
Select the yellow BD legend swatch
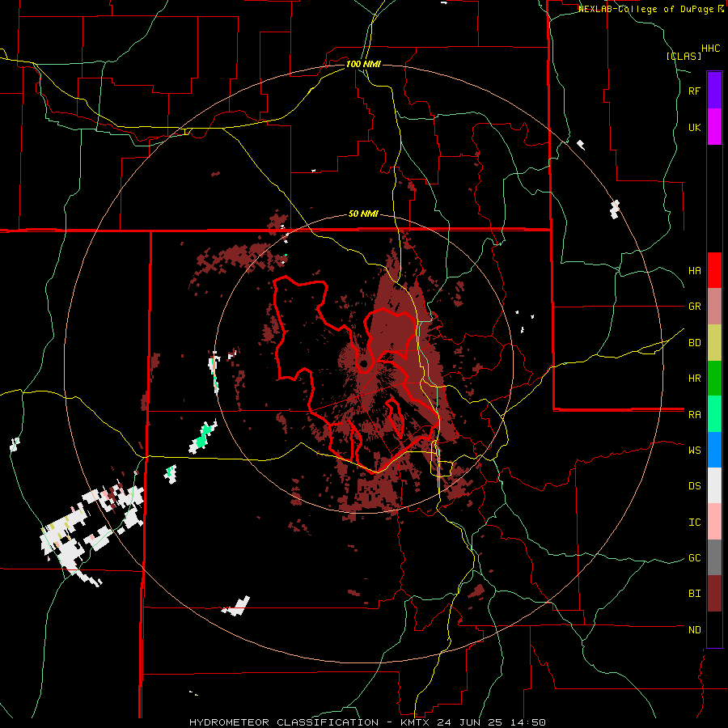click(714, 343)
